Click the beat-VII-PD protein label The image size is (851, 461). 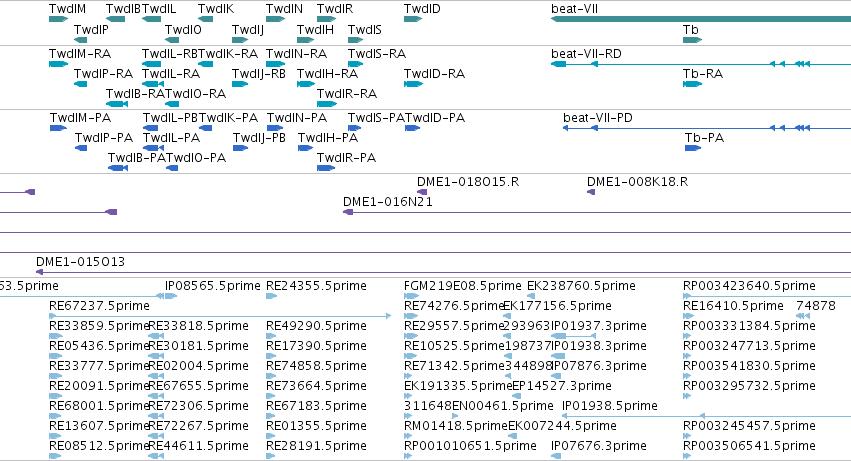click(598, 118)
